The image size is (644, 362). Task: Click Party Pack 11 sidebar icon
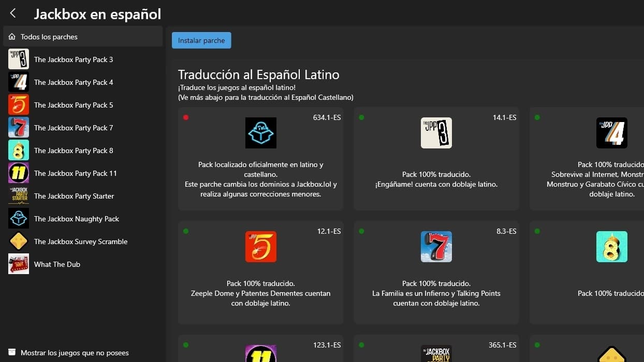tap(19, 173)
